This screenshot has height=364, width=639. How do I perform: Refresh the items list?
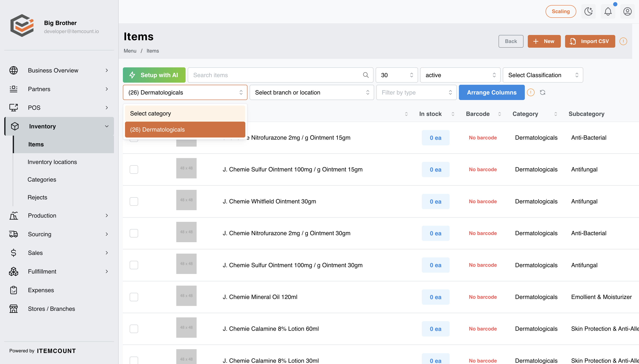click(543, 93)
